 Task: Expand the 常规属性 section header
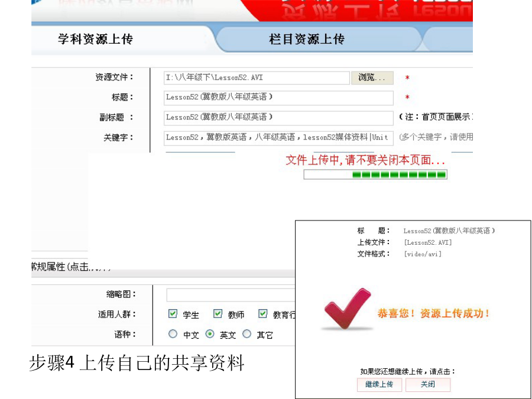pyautogui.click(x=70, y=267)
